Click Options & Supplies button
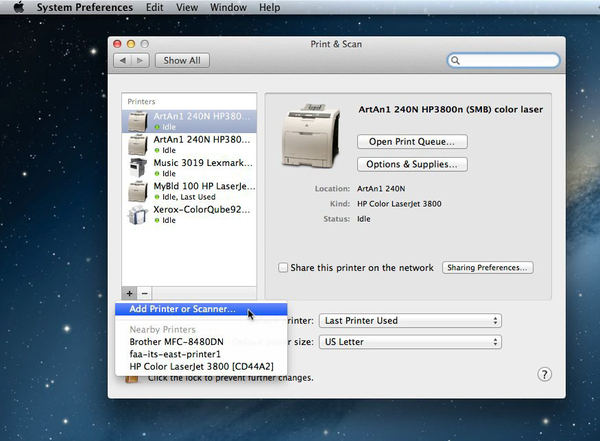The width and height of the screenshot is (600, 441). pos(412,164)
